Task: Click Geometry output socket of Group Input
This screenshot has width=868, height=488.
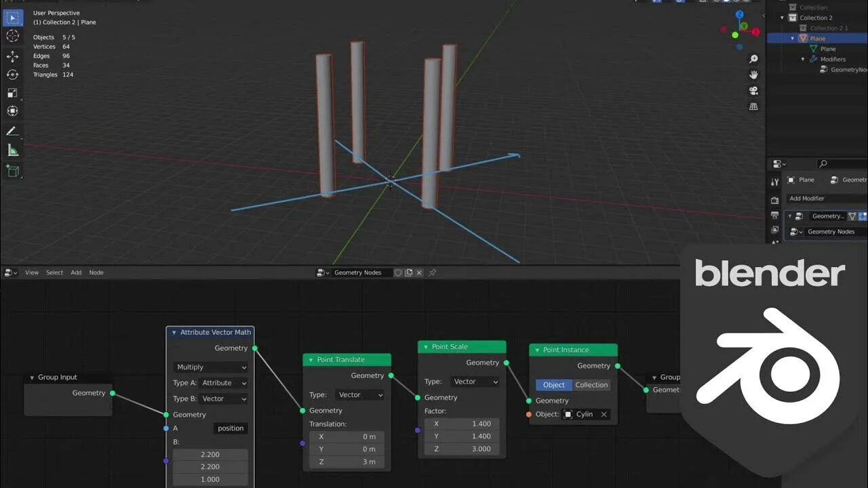Action: click(113, 393)
